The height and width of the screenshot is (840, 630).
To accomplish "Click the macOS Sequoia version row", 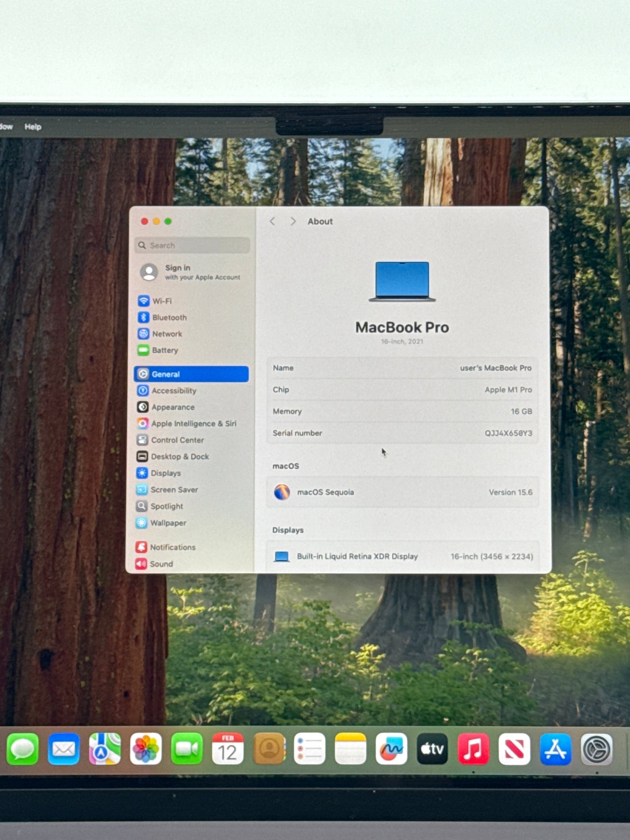I will click(402, 492).
